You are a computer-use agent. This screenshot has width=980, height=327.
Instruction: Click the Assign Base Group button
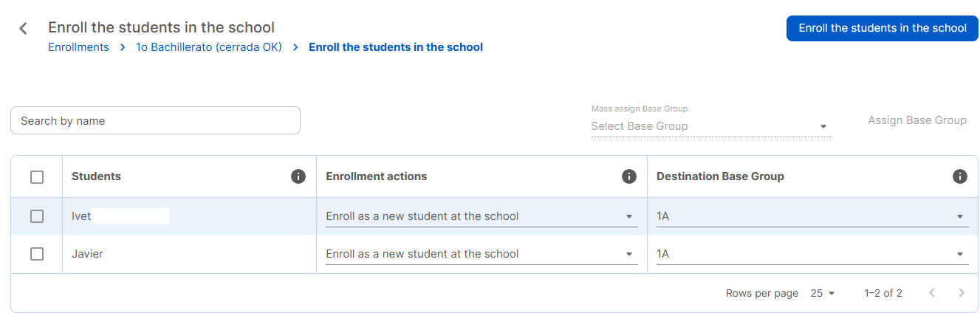pyautogui.click(x=917, y=120)
